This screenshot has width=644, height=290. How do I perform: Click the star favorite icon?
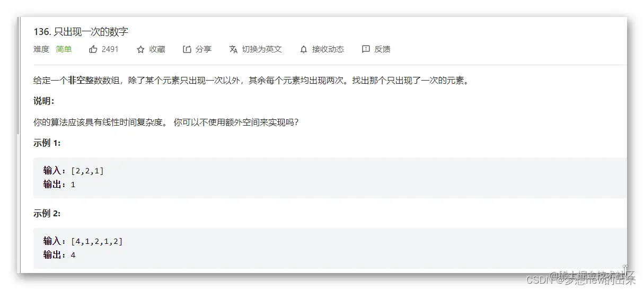tap(140, 49)
